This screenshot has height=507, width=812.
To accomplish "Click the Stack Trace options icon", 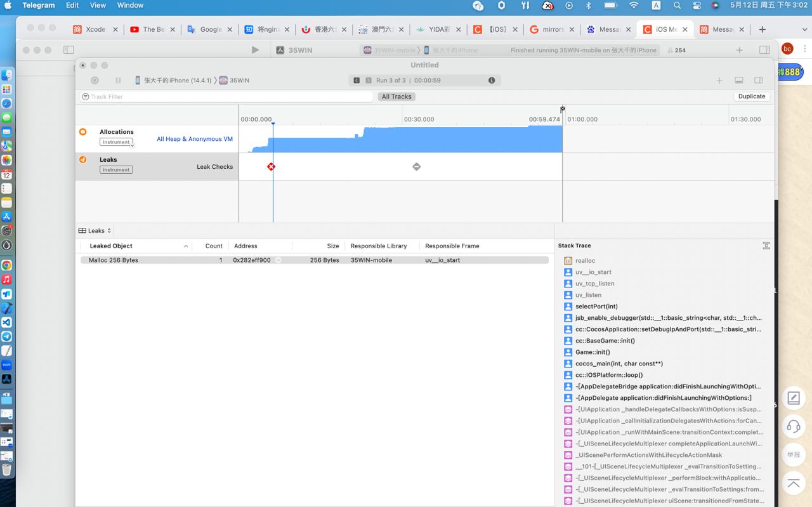I will 766,246.
